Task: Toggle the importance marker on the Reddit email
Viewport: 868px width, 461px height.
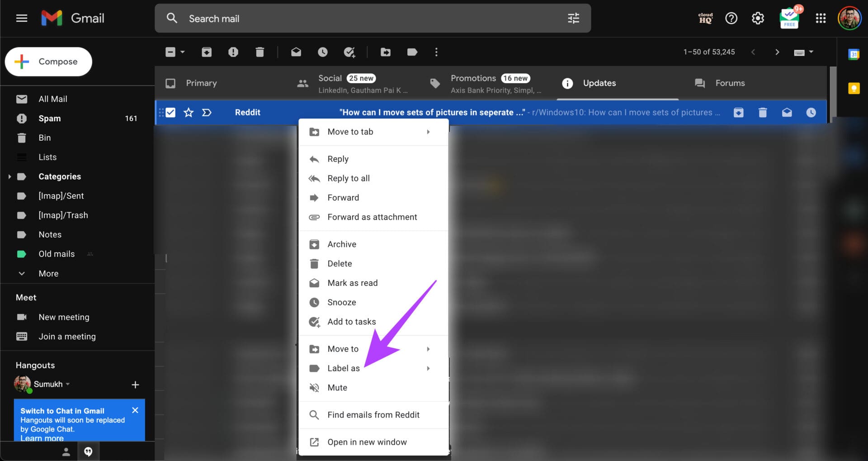Action: (x=207, y=112)
